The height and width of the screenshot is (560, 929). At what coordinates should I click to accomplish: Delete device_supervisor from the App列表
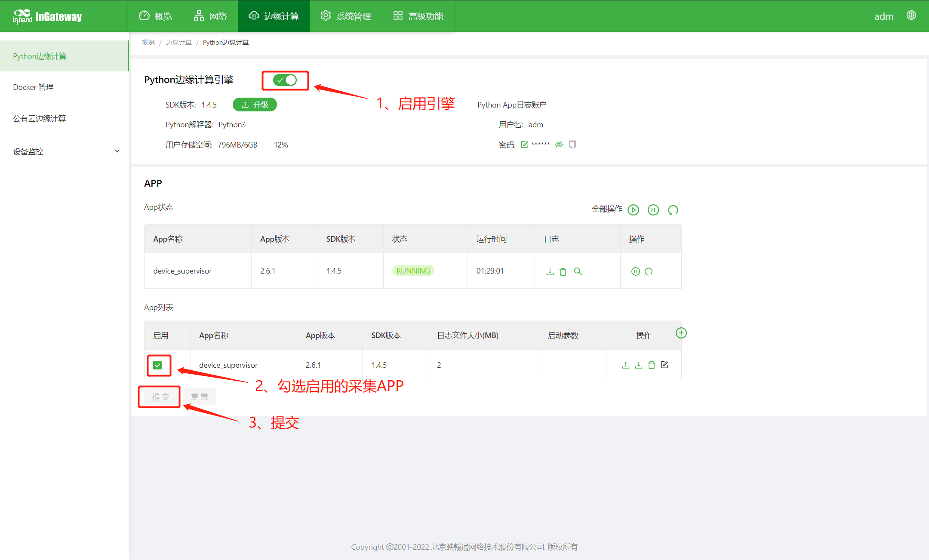pos(652,365)
